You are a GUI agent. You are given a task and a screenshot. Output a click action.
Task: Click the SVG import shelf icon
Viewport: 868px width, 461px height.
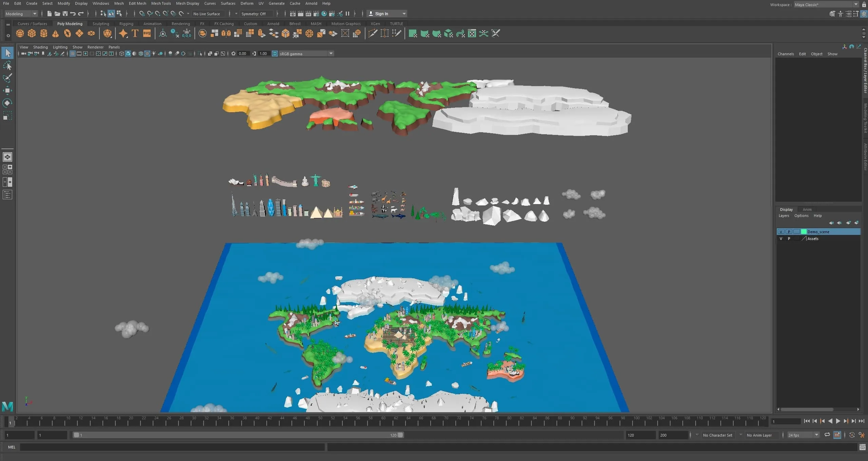(147, 34)
